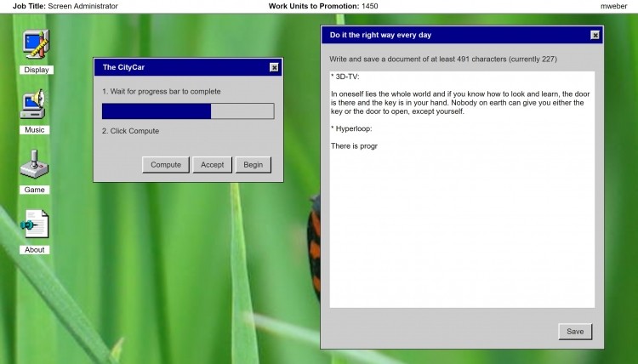Viewport: 638px width, 364px height.
Task: Click the 'Job Title: Screen Administrator' text
Action: pos(66,6)
